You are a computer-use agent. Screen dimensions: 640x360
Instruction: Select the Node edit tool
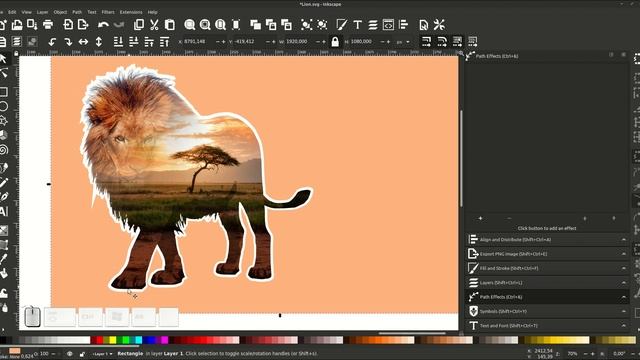tap(3, 73)
